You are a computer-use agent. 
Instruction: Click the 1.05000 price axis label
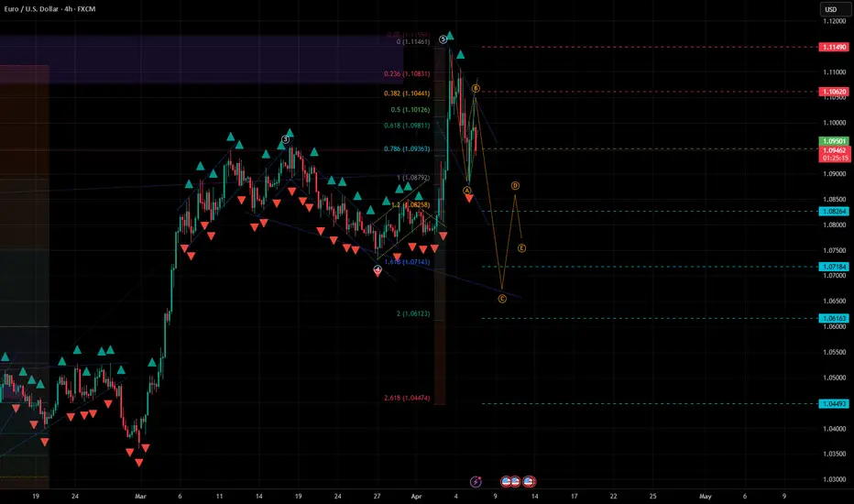[835, 378]
